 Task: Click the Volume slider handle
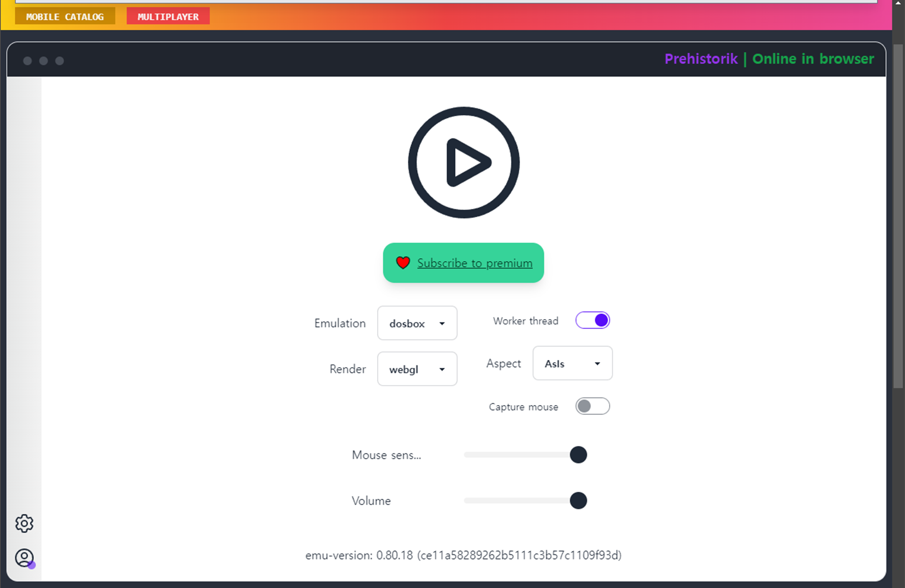coord(578,500)
